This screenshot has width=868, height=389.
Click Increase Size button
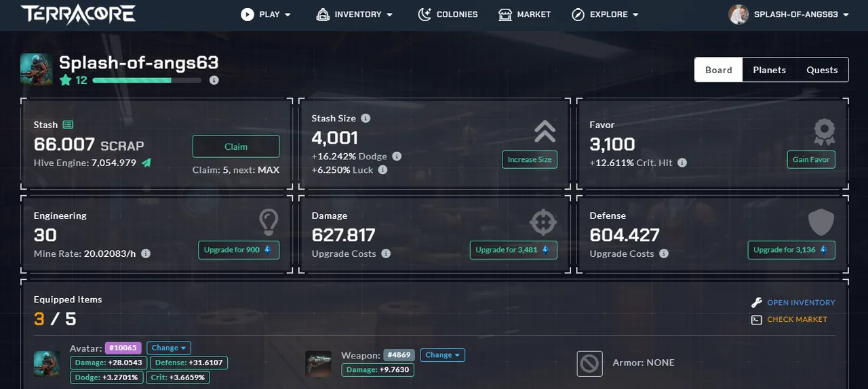[x=530, y=159]
